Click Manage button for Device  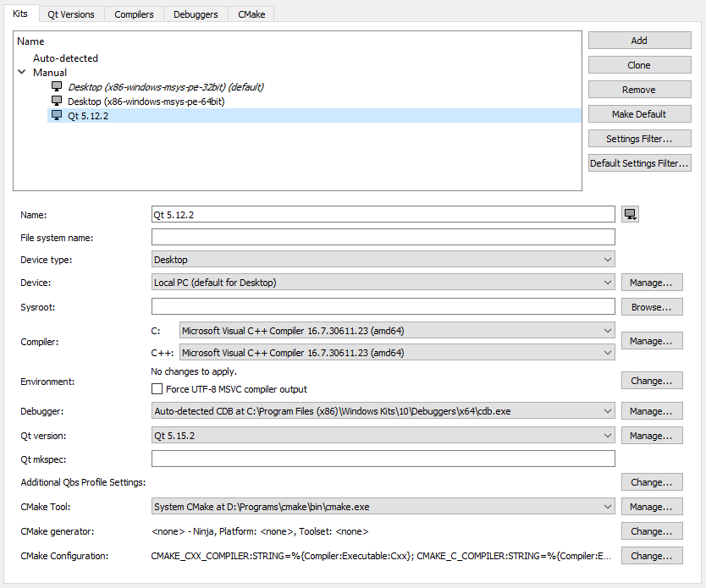[x=652, y=283]
